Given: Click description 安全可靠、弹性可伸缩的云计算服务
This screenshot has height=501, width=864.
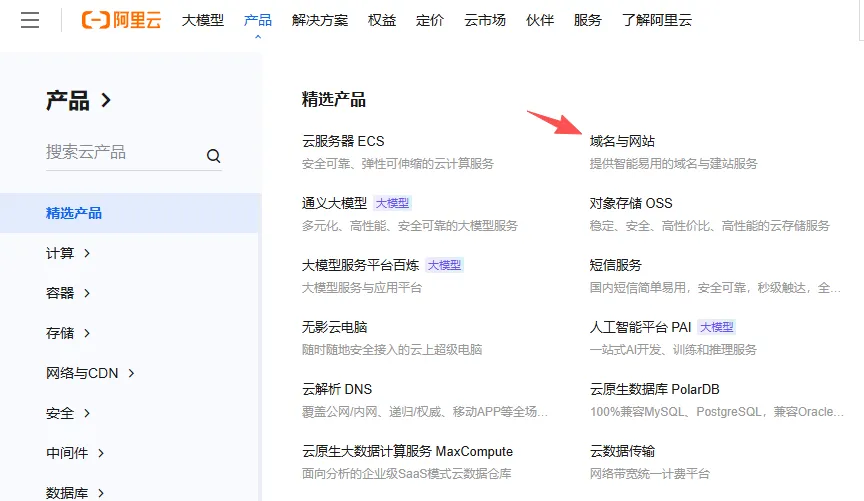Looking at the screenshot, I should pyautogui.click(x=398, y=164).
